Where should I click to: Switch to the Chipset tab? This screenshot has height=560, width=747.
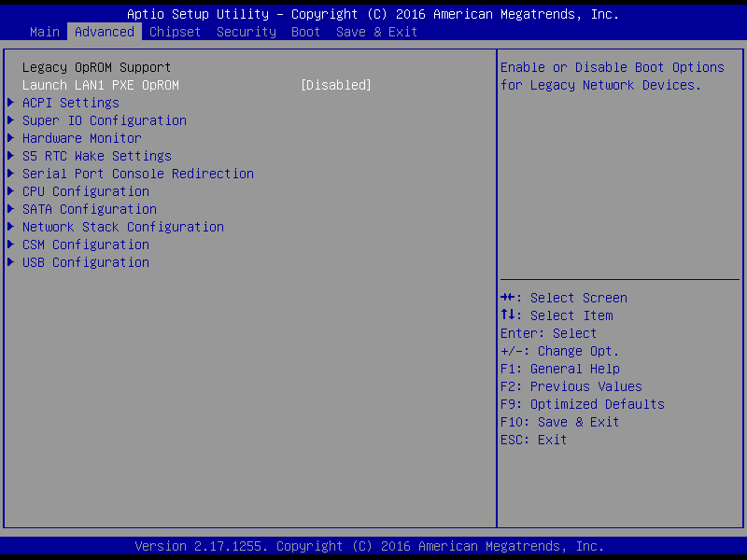click(176, 32)
